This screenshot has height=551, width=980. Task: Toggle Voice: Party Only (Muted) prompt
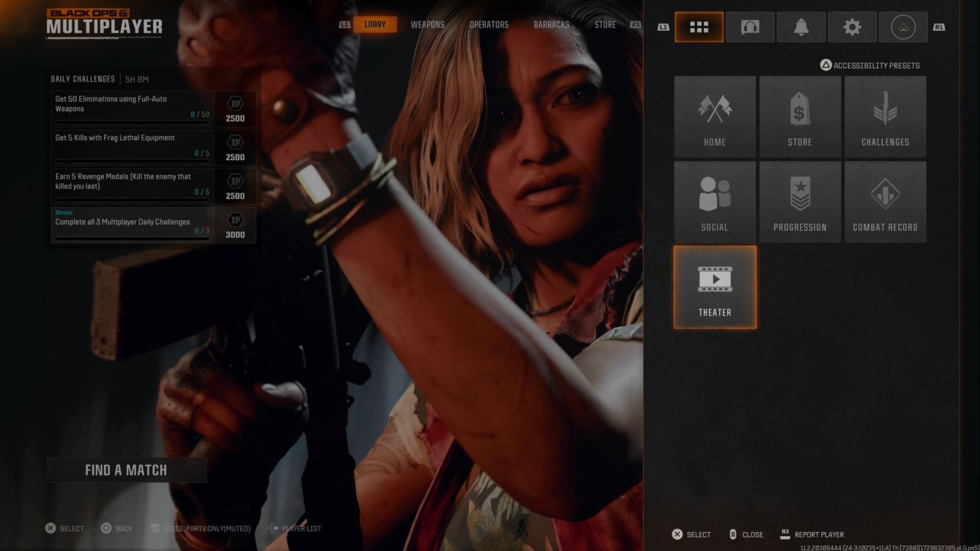pyautogui.click(x=201, y=528)
